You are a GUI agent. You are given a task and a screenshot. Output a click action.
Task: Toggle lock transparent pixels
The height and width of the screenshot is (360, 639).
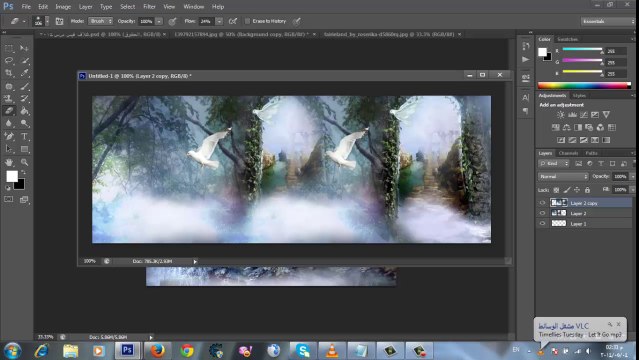556,190
